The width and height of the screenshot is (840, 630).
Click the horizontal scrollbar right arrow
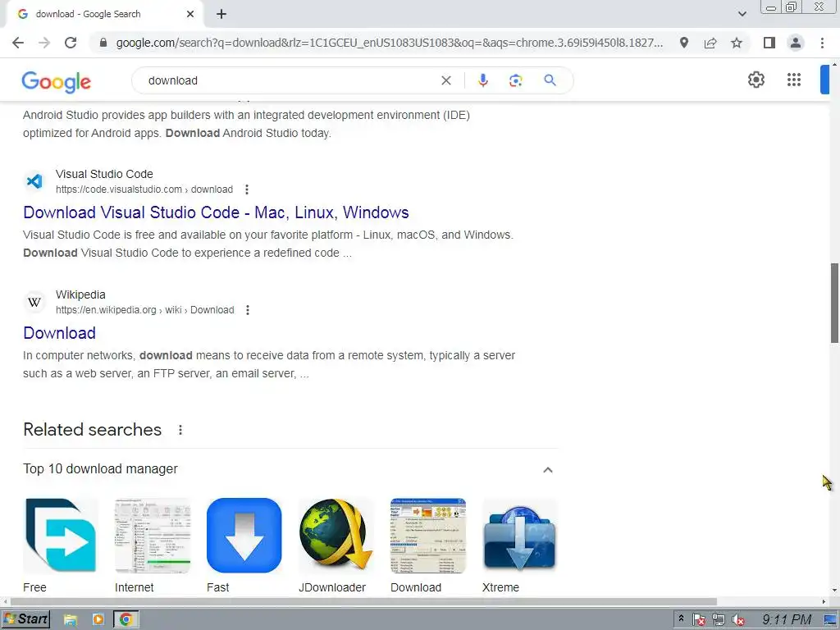pos(824,601)
